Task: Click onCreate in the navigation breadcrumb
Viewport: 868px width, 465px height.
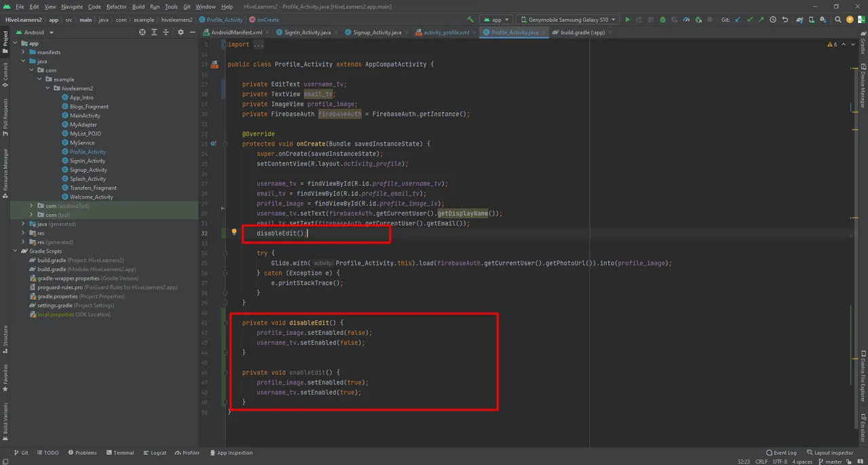Action: click(x=264, y=20)
